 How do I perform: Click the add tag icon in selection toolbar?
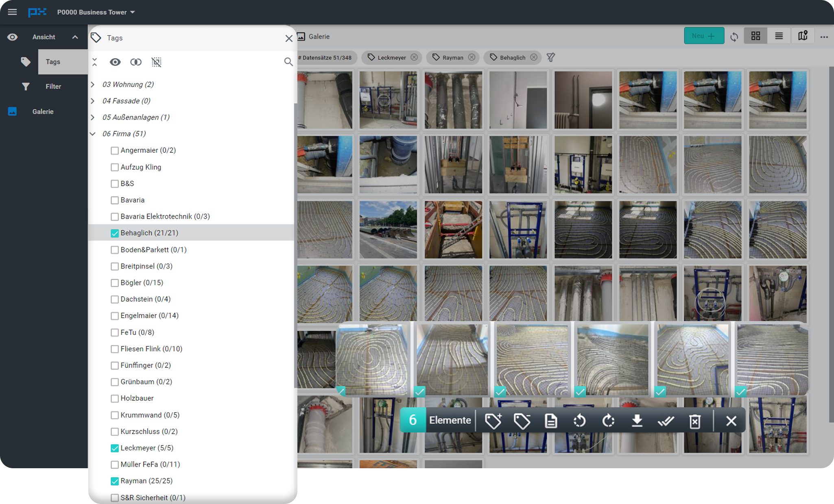point(493,421)
